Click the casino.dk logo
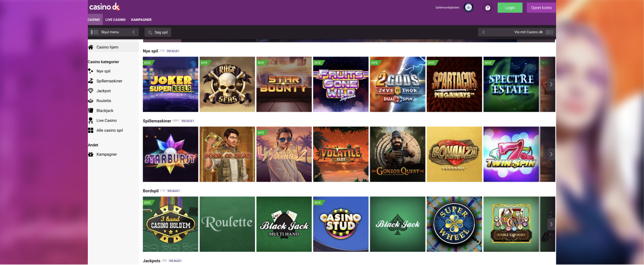Screen dimensions: 644x265 [x=105, y=7]
